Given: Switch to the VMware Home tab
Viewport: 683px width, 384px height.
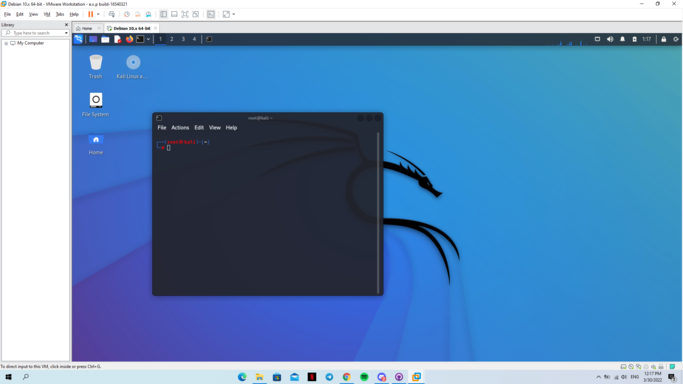Looking at the screenshot, I should click(87, 28).
